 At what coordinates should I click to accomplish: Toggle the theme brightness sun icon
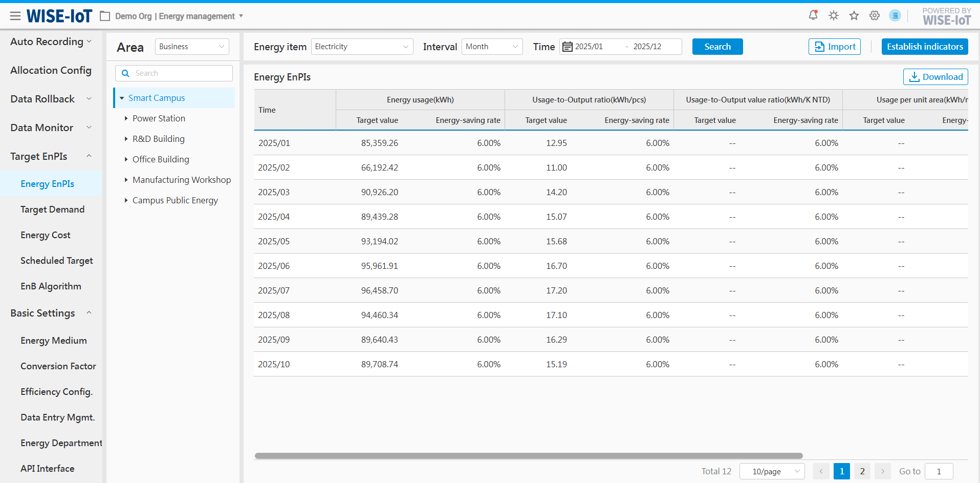834,15
